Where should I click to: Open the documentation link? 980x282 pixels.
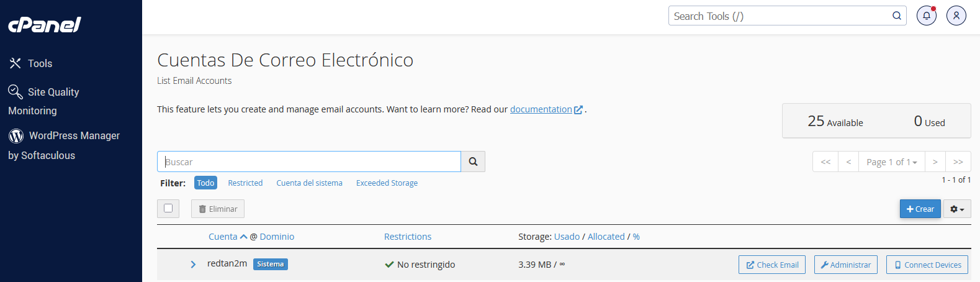click(x=541, y=109)
